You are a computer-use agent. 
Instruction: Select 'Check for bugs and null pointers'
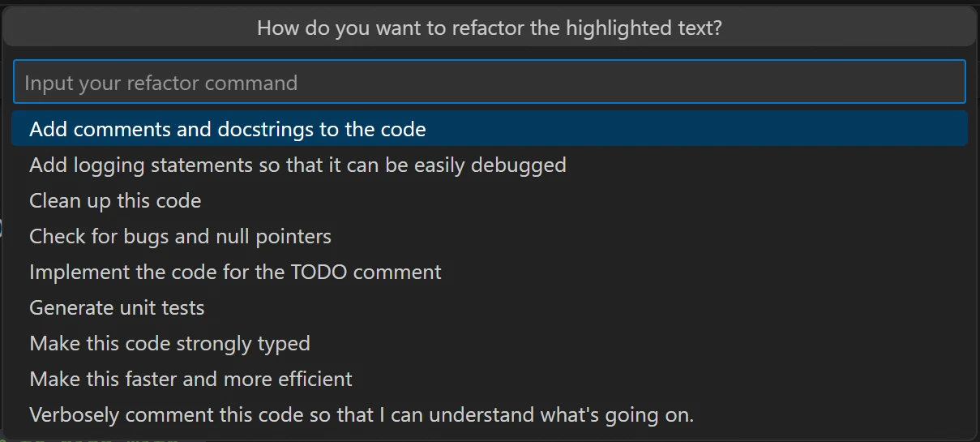click(180, 236)
